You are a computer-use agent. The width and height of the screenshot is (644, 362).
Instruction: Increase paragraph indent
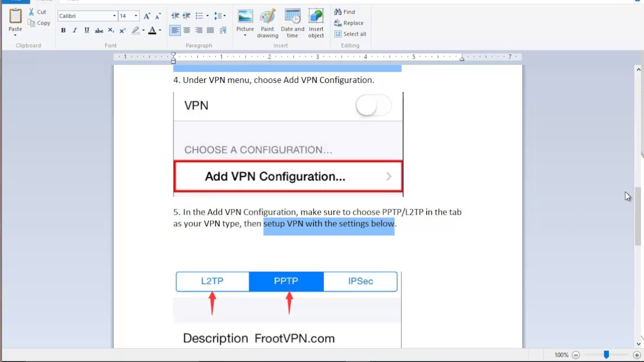coord(187,16)
